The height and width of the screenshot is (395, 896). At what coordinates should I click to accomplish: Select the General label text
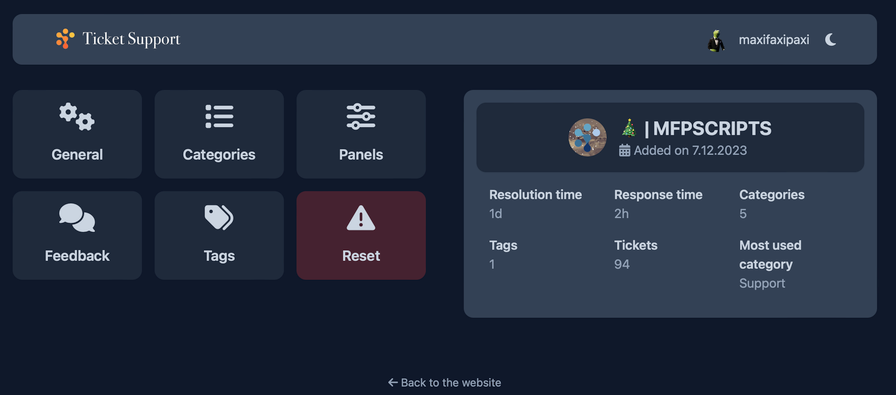[77, 155]
